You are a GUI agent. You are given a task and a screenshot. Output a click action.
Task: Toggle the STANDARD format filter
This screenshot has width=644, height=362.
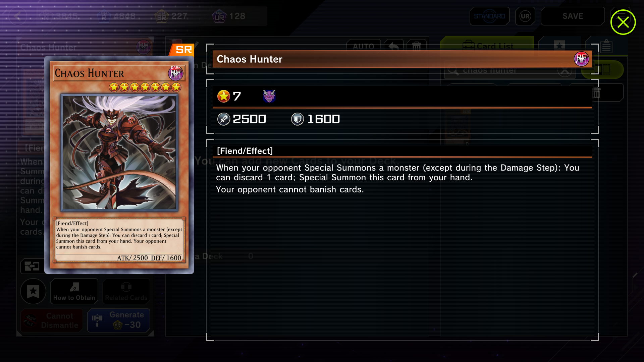click(x=489, y=16)
